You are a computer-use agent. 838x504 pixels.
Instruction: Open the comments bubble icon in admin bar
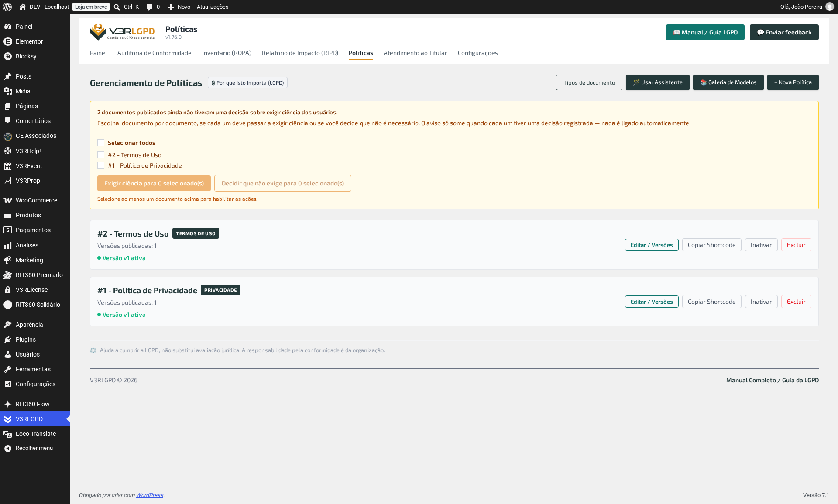149,7
